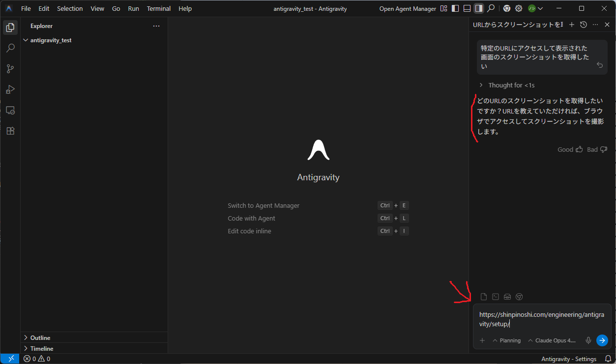Image resolution: width=616 pixels, height=364 pixels.
Task: Open the settings gear in title bar
Action: click(x=519, y=8)
